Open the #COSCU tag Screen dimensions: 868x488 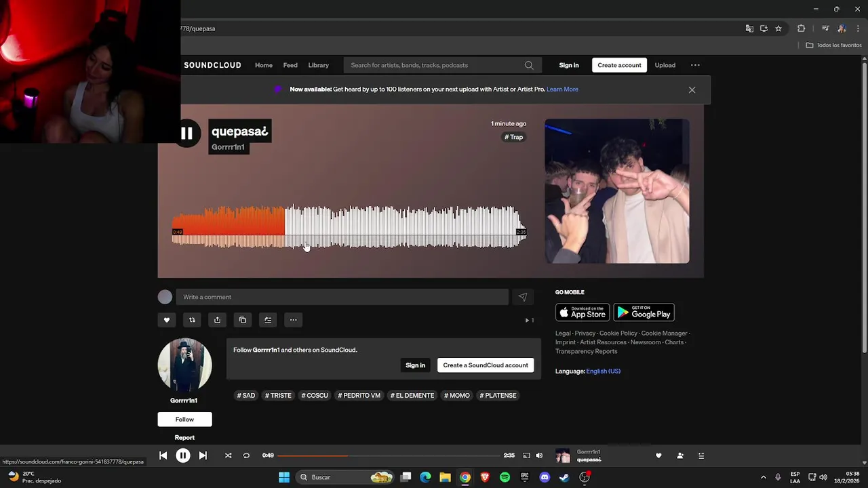(315, 396)
